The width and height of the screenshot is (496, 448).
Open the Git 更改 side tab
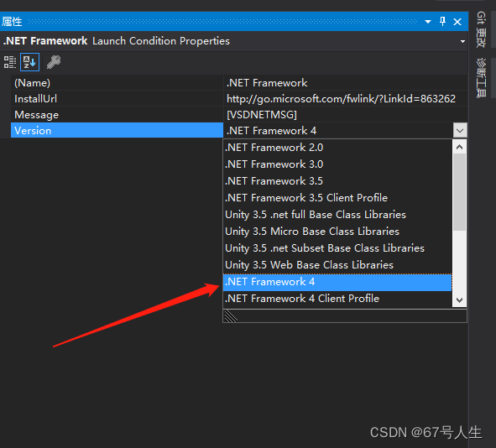coord(481,29)
